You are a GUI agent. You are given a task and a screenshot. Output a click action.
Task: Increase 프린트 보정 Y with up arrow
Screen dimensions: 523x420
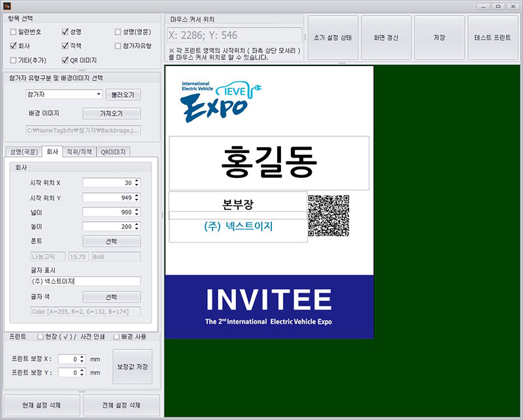(82, 370)
